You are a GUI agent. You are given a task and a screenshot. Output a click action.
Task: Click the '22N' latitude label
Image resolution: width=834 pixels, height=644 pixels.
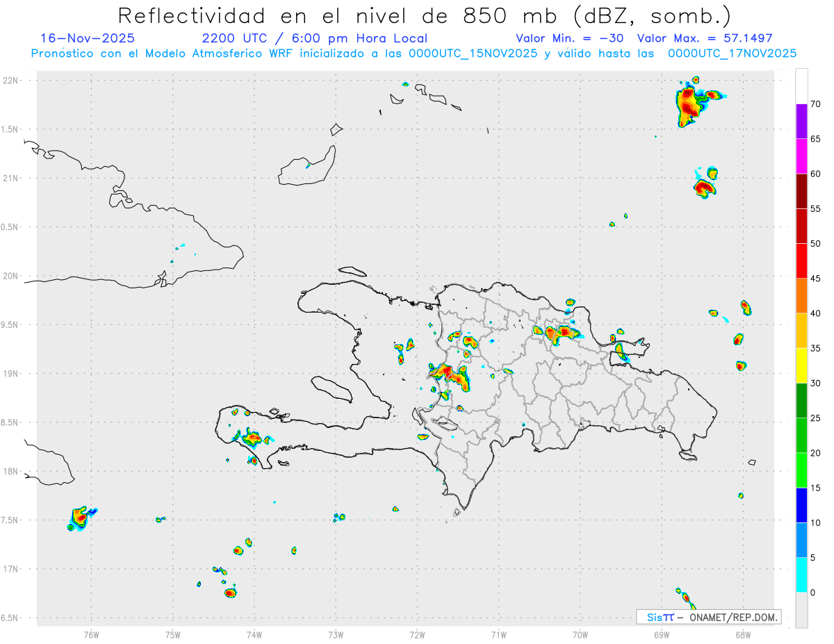tap(12, 81)
